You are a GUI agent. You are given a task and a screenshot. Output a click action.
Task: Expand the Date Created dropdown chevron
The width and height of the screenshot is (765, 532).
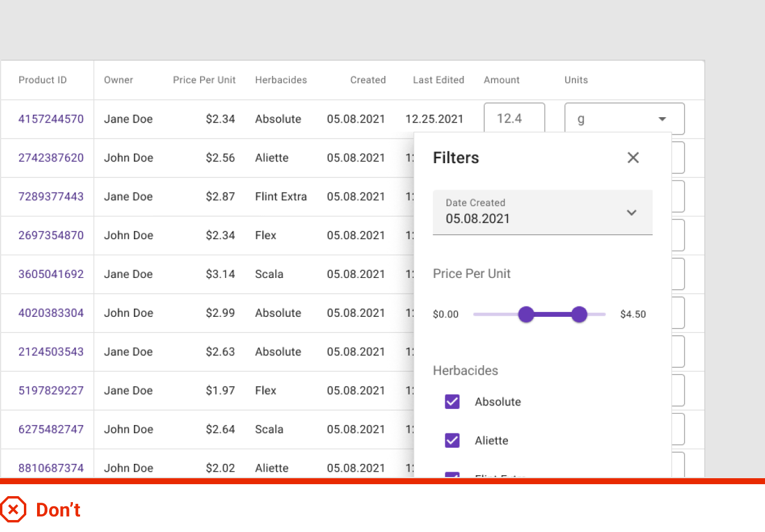(631, 213)
